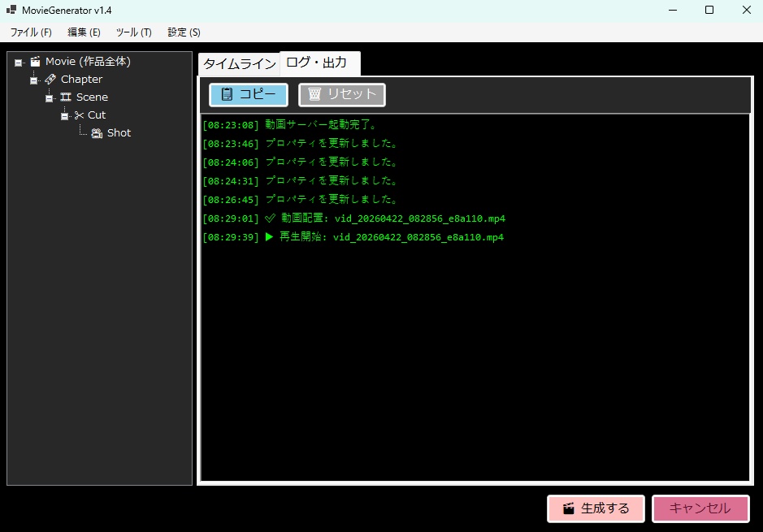Click the コピー button
Viewport: 763px width, 532px height.
249,94
